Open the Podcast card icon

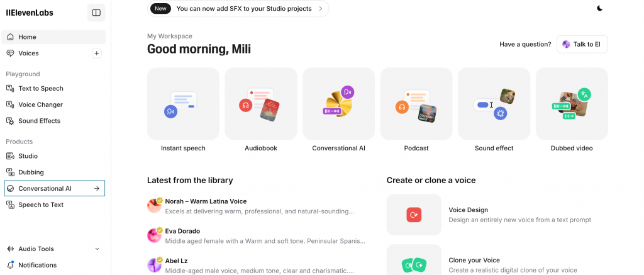[x=416, y=104]
